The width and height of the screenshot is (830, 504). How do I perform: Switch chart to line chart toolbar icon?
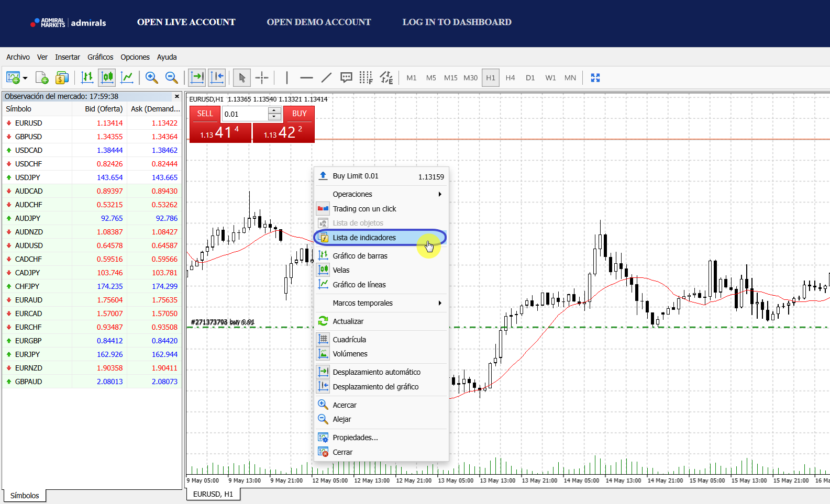coord(127,78)
